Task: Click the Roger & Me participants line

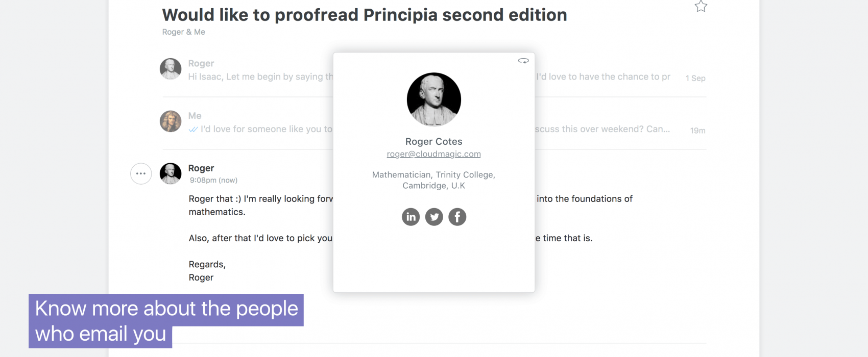Action: pyautogui.click(x=184, y=32)
